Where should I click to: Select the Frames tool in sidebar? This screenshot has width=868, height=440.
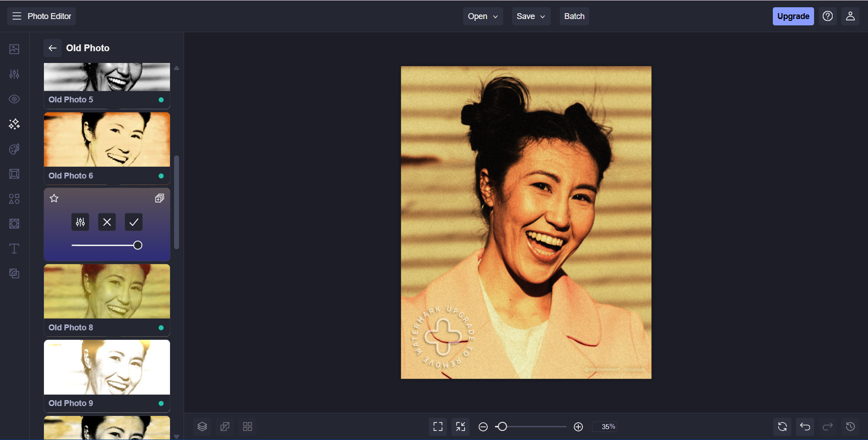click(14, 174)
